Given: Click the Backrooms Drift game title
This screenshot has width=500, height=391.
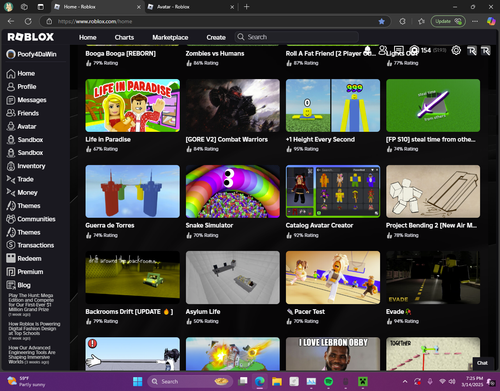Looking at the screenshot, I should tap(129, 312).
